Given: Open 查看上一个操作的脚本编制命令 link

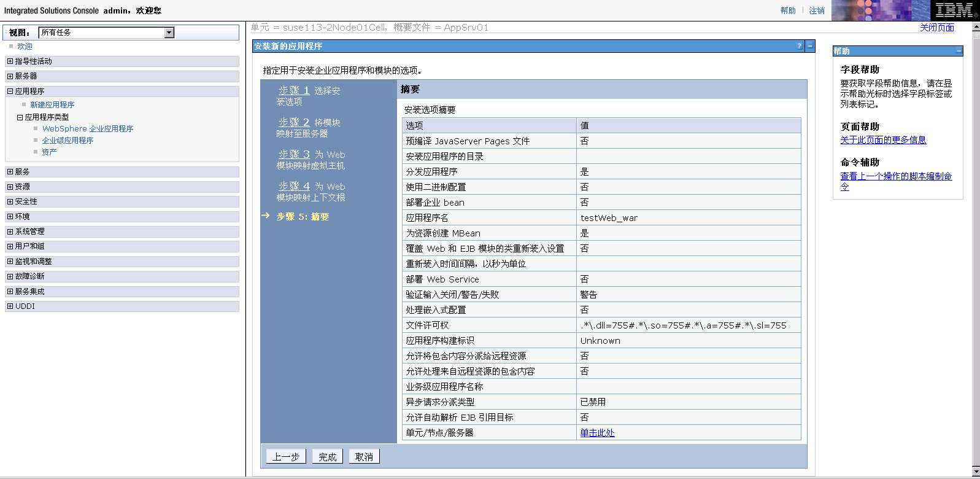Looking at the screenshot, I should tap(896, 181).
